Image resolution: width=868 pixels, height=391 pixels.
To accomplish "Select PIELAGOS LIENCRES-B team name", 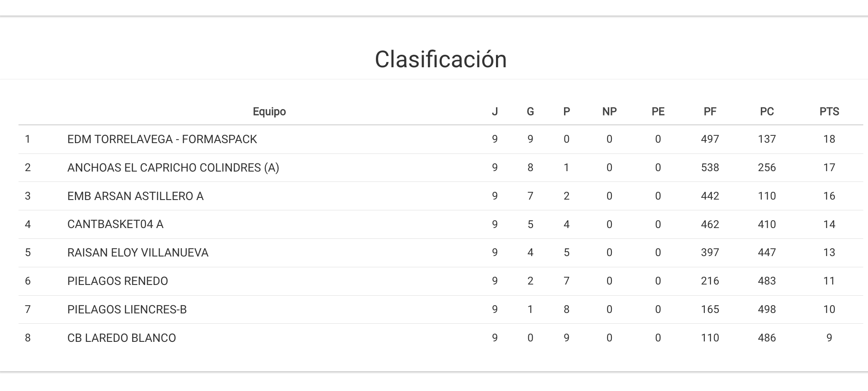I will point(127,310).
